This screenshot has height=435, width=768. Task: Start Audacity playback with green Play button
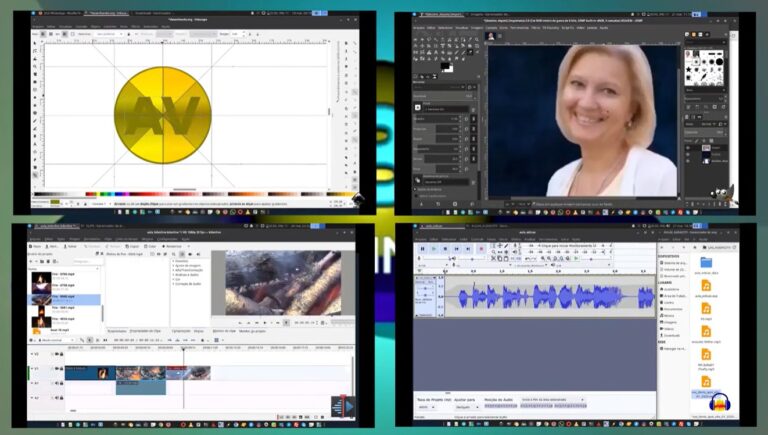pos(434,249)
